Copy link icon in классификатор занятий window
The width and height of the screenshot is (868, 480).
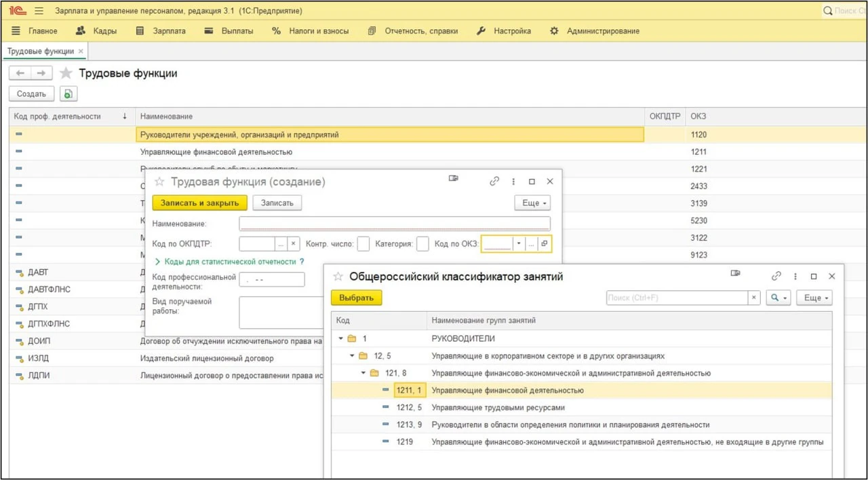point(776,277)
